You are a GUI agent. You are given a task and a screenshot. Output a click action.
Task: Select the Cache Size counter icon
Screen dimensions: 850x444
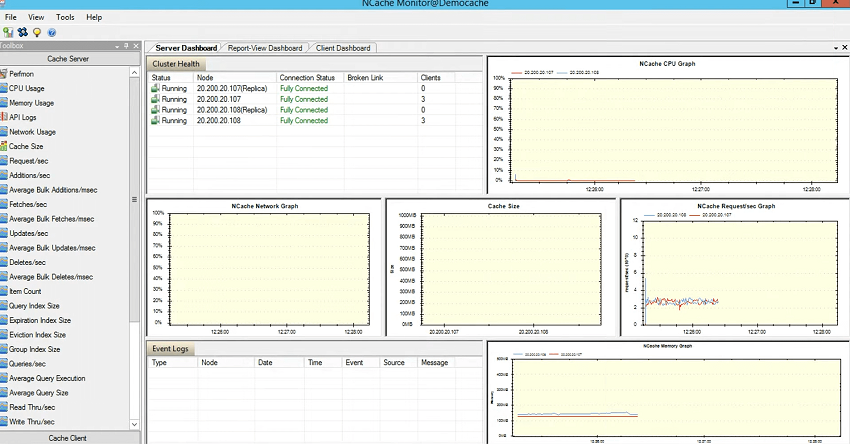pos(3,146)
